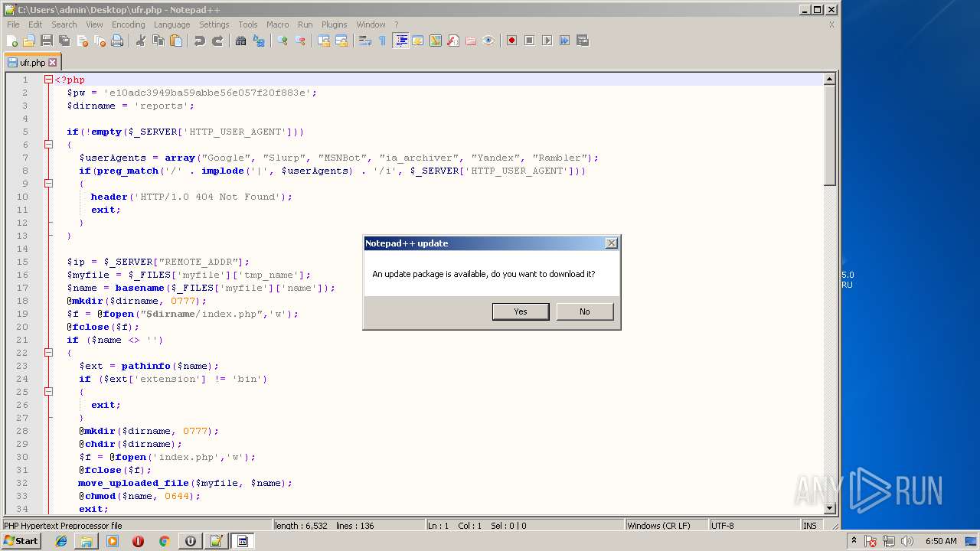Click the Close All toolbar icon
The width and height of the screenshot is (980, 551).
100,41
